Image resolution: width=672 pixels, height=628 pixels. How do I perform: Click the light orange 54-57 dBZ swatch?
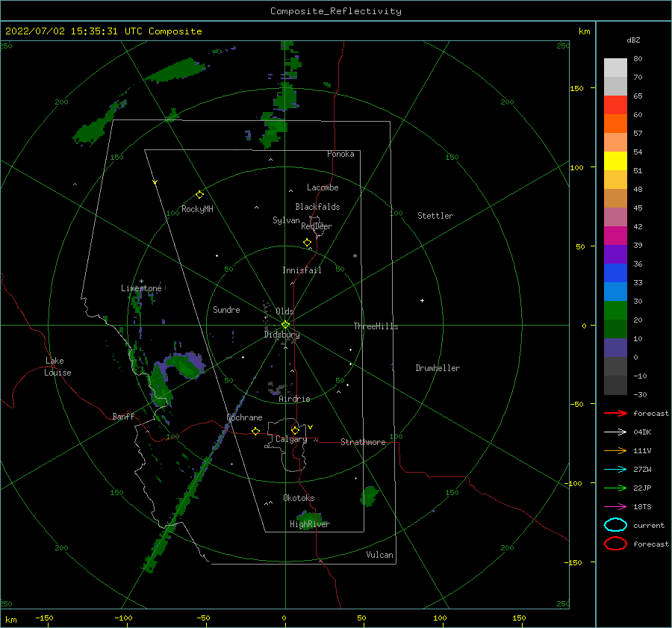click(615, 143)
